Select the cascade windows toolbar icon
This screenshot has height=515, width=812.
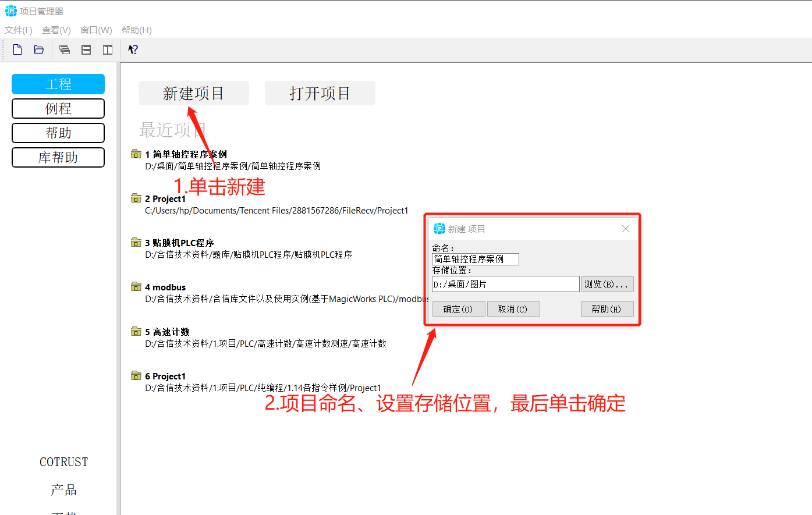(x=65, y=49)
